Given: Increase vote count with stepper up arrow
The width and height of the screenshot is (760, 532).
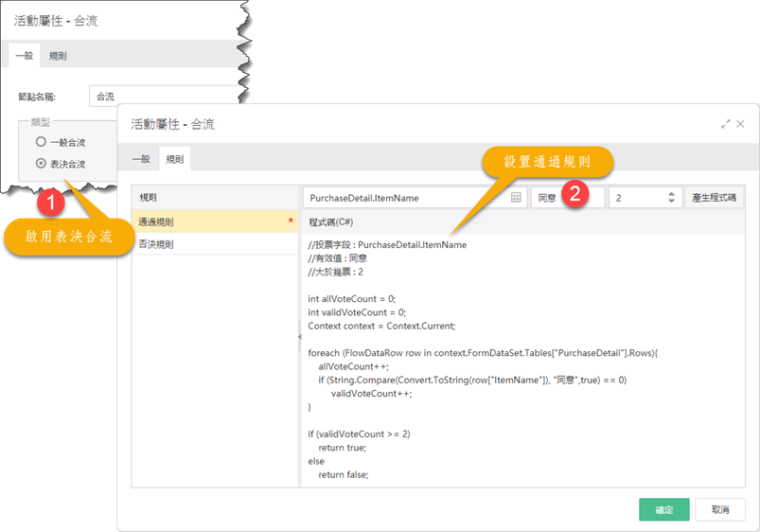Looking at the screenshot, I should 671,193.
